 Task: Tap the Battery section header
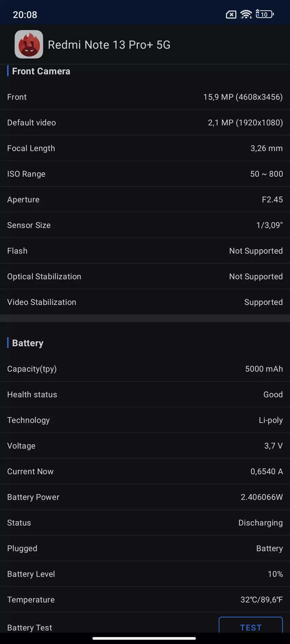tap(28, 343)
